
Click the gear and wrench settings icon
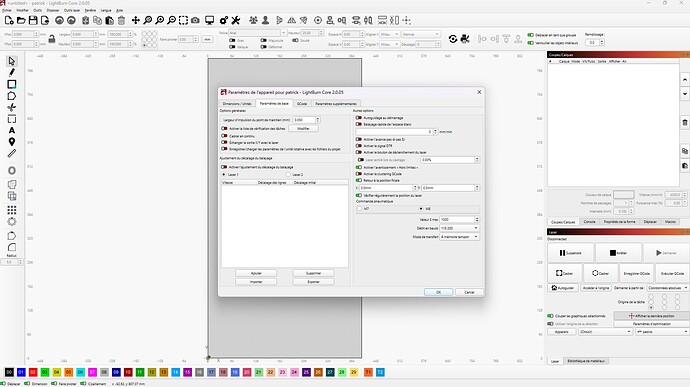click(224, 20)
